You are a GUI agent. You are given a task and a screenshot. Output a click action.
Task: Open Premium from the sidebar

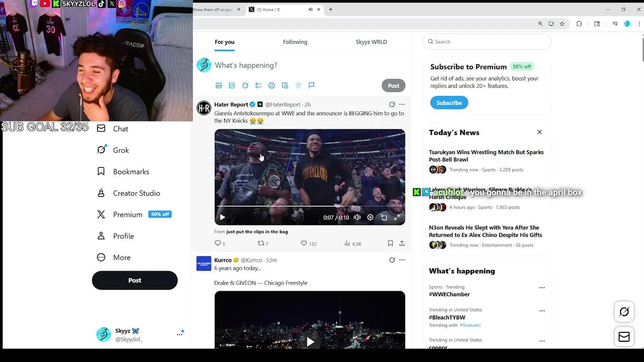(134, 214)
